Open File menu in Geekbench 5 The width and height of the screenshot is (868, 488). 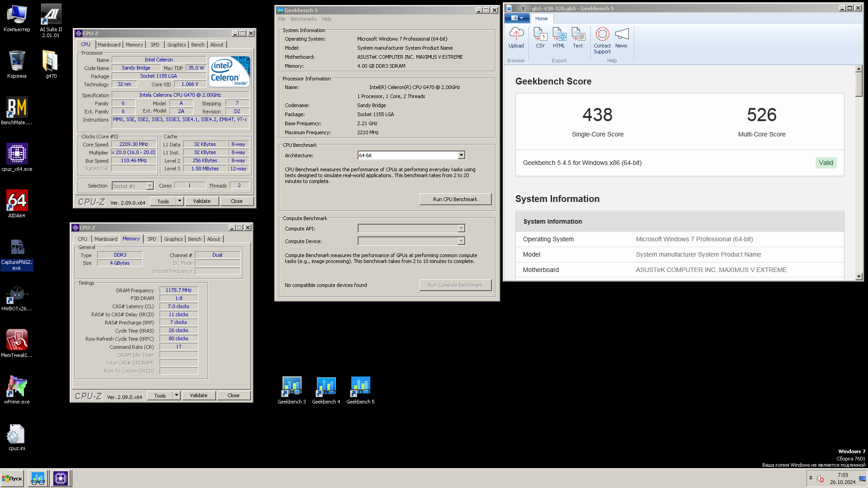click(x=282, y=19)
